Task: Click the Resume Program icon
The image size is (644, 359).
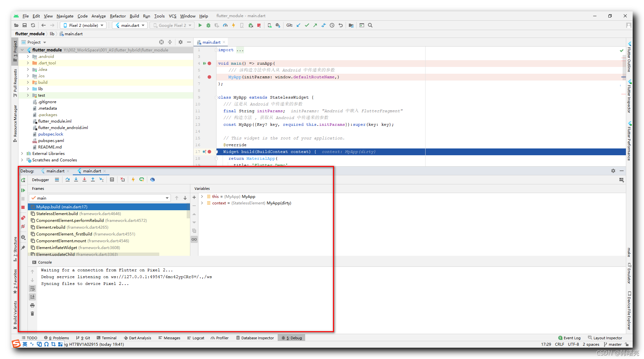Action: [23, 190]
